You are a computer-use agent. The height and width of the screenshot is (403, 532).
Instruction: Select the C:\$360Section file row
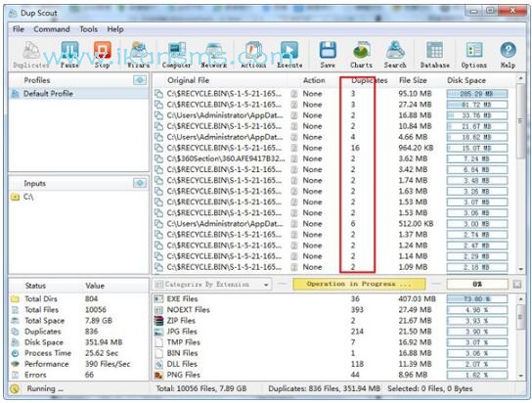pyautogui.click(x=333, y=158)
